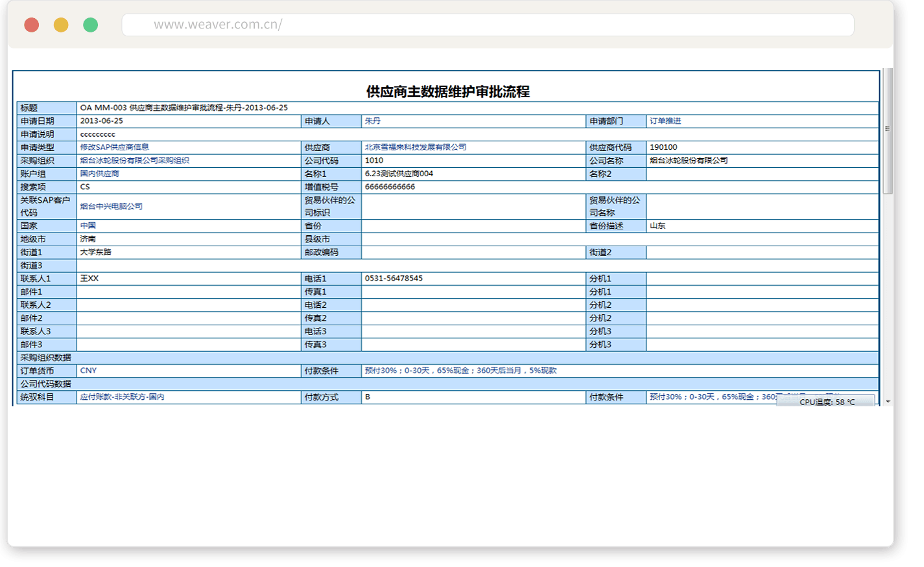This screenshot has width=924, height=567.
Task: Click 修改SAP供应商信息 request type link
Action: pyautogui.click(x=114, y=147)
